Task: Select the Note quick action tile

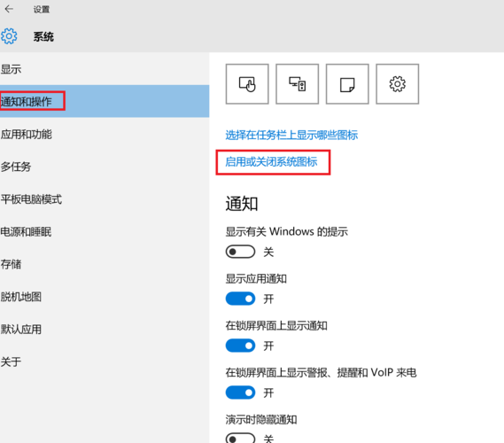Action: click(x=347, y=84)
